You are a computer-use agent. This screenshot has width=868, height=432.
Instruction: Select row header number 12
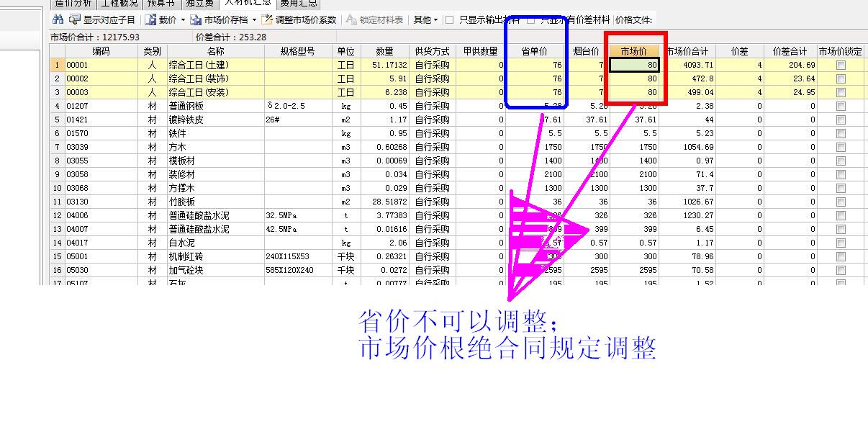coord(57,215)
